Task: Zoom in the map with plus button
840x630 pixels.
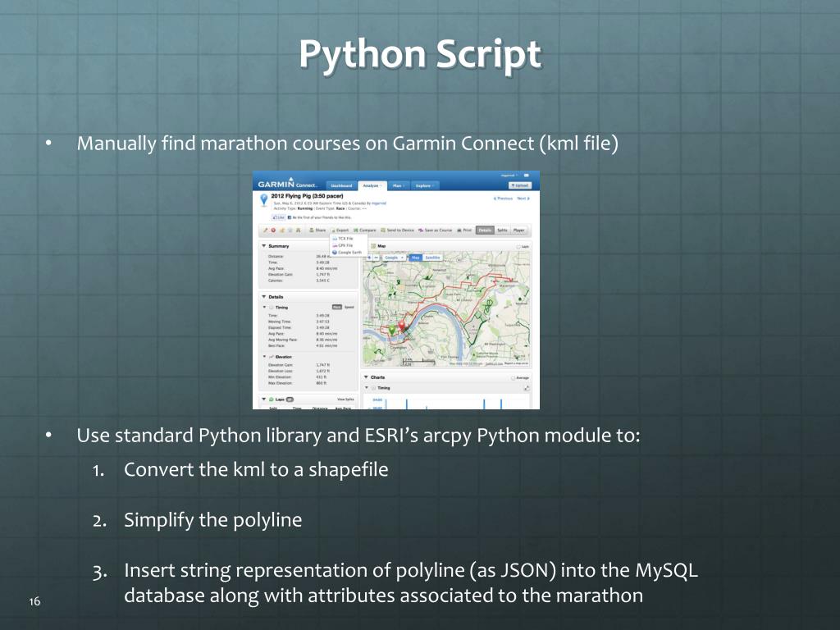Action: point(368,258)
